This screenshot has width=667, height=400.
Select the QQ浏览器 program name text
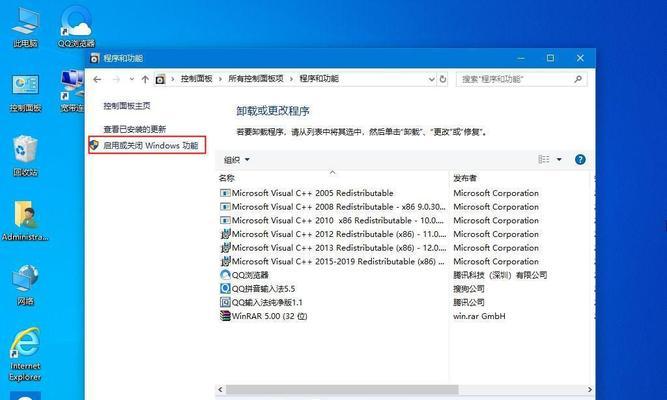click(x=250, y=275)
